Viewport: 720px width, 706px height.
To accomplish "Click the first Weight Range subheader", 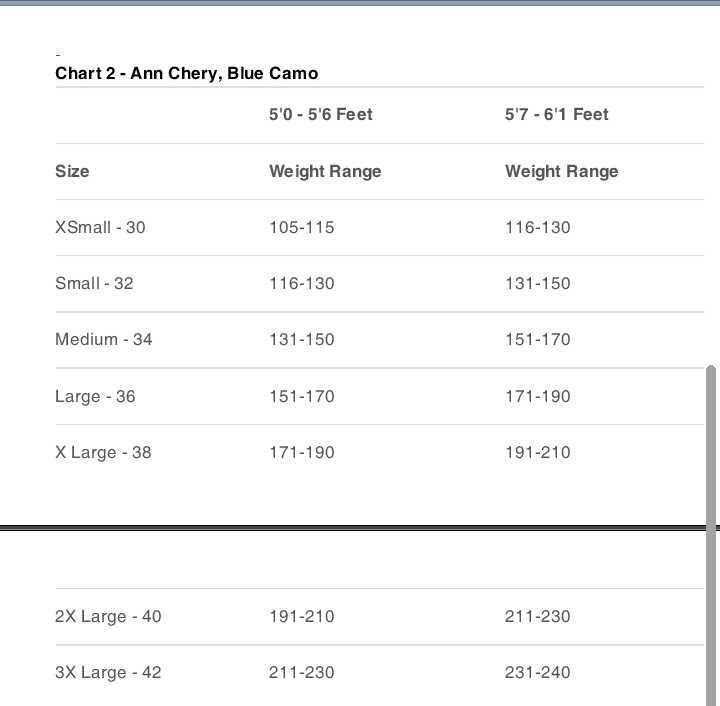I will [325, 171].
